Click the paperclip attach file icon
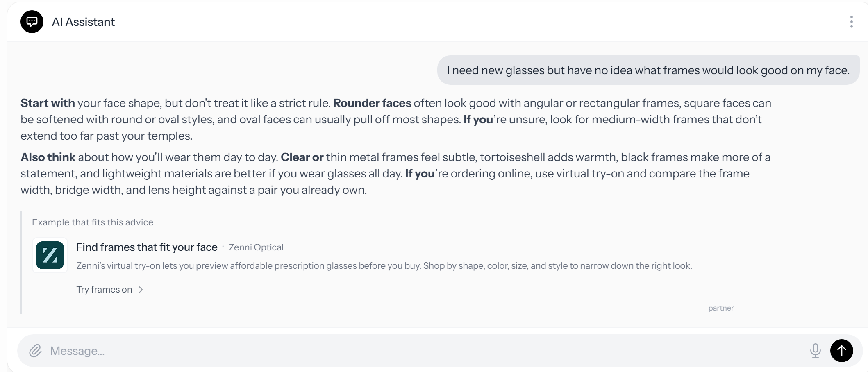 [36, 351]
